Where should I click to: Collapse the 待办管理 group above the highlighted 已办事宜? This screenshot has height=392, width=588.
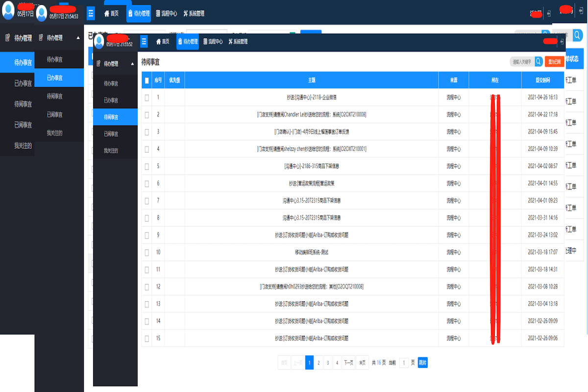[x=78, y=38]
